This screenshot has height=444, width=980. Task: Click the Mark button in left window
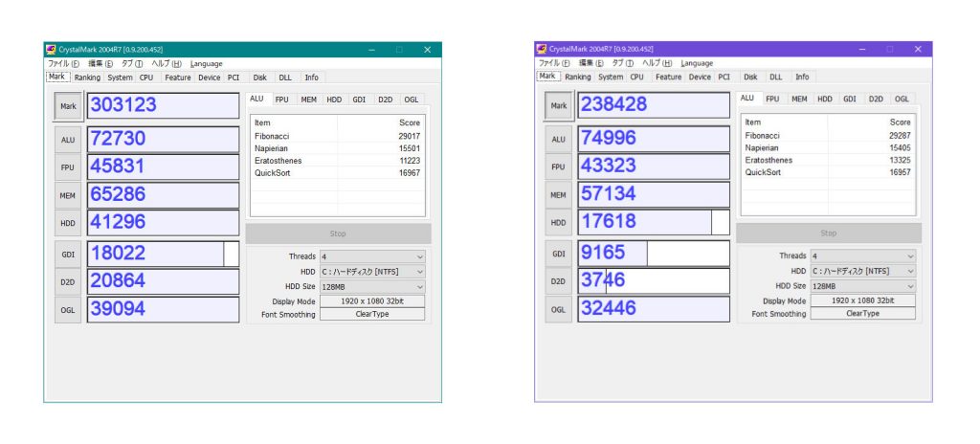tap(68, 106)
